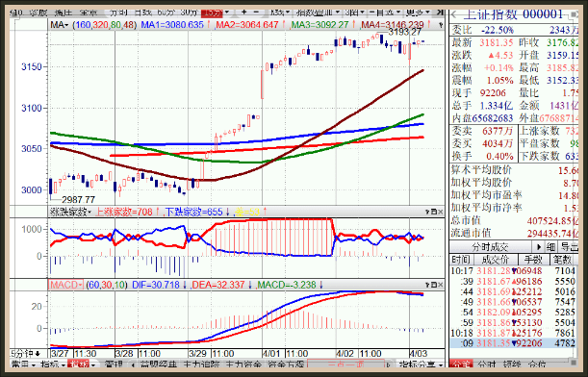Switch to the 分时 period in the top toolbar

pos(118,13)
